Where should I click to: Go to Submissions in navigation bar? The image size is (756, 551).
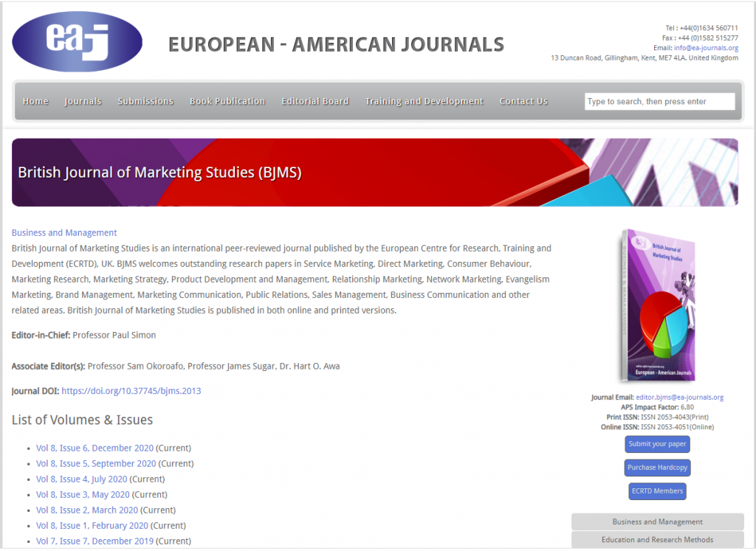coord(145,101)
